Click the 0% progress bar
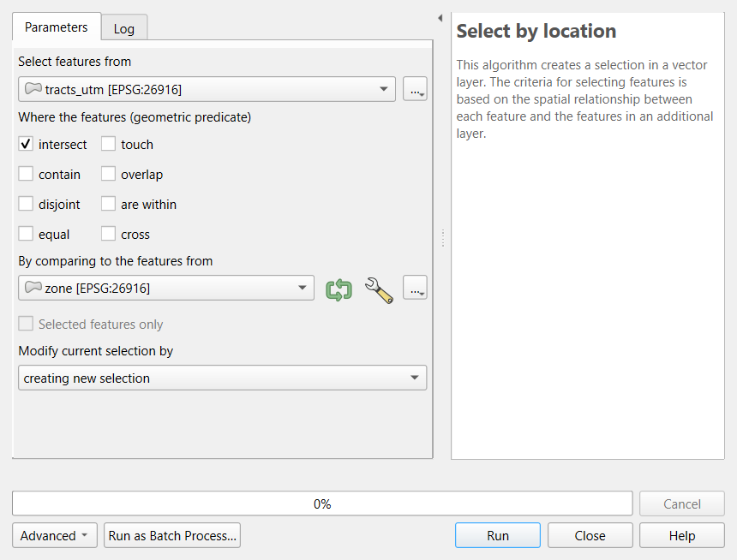This screenshot has height=560, width=737. point(322,503)
